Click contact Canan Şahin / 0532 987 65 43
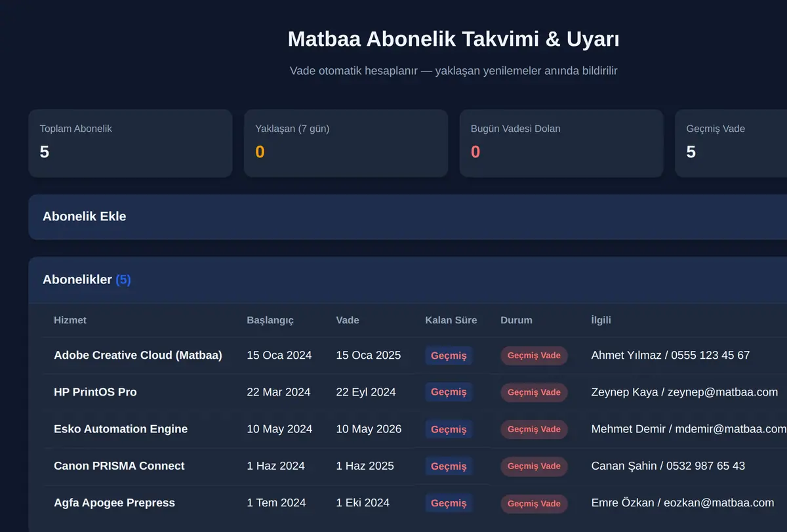Image resolution: width=787 pixels, height=532 pixels. (x=668, y=466)
